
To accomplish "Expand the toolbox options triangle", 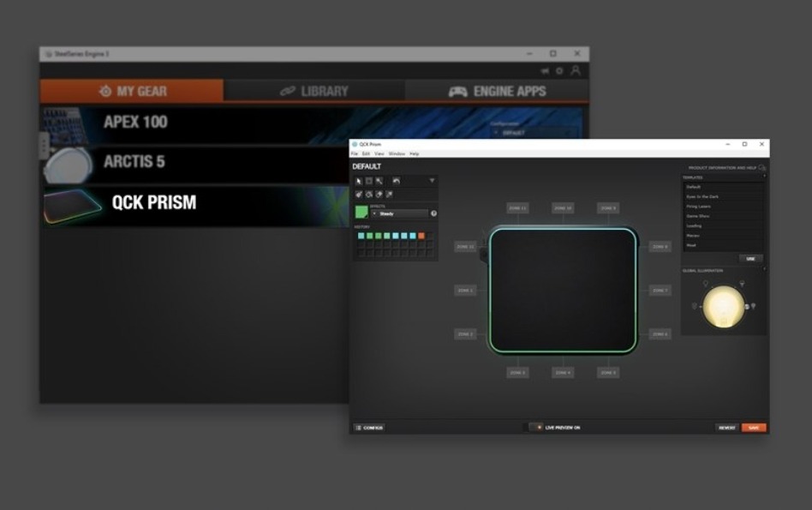I will click(x=432, y=181).
